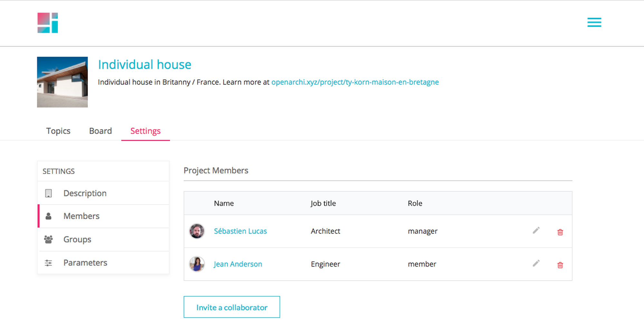644x330 pixels.
Task: Select the Settings tab
Action: tap(146, 131)
